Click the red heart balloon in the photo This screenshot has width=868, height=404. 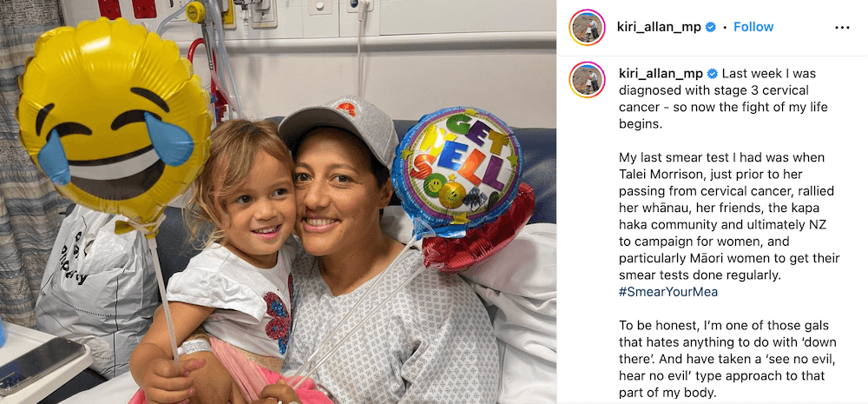click(479, 234)
